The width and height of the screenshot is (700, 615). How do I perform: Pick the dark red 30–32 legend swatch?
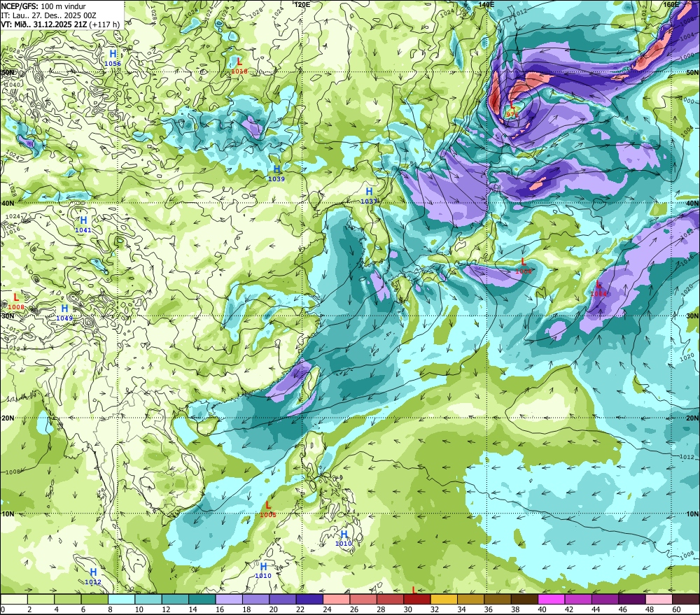point(417,600)
